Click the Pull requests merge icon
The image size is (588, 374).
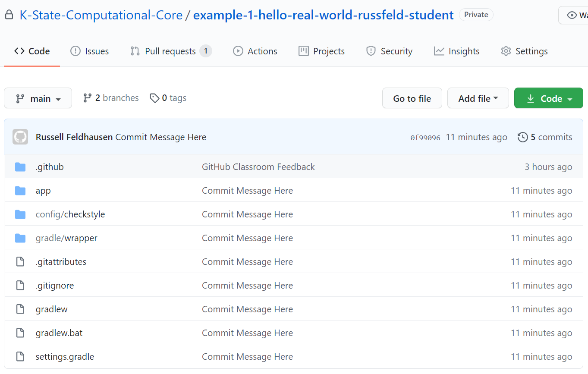coord(135,51)
